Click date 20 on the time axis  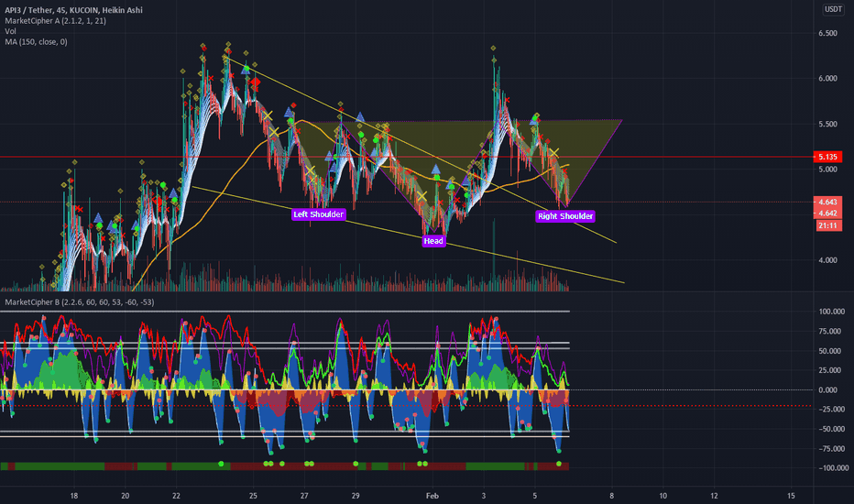[126, 496]
